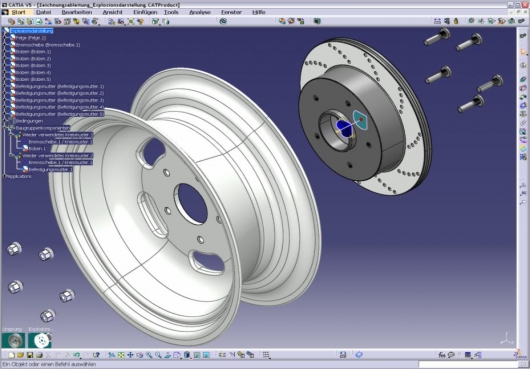Activate the Pan view tool
This screenshot has height=369, width=530.
[130, 355]
